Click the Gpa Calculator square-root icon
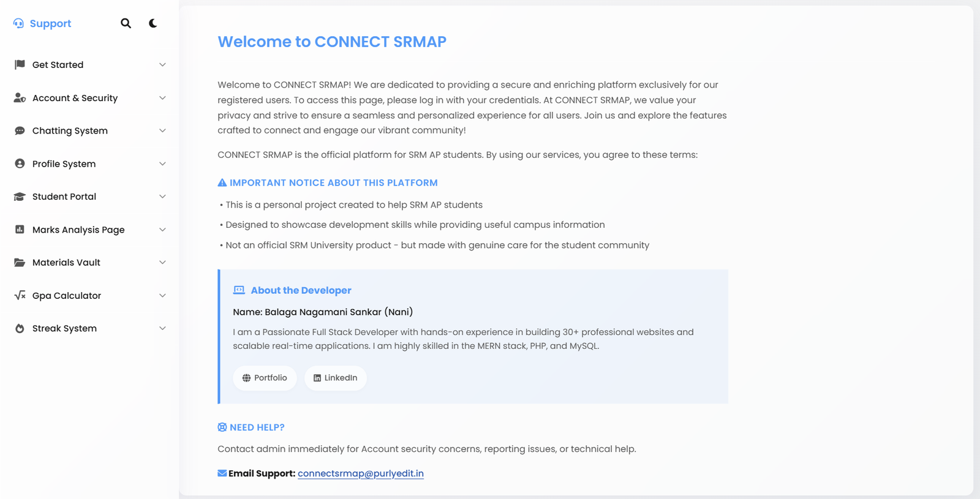The width and height of the screenshot is (980, 499). point(20,295)
